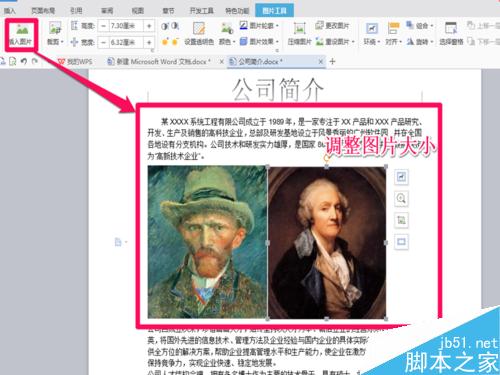Click the floating crop icon beside picture
Viewport: 500px width, 375px height.
(x=401, y=220)
